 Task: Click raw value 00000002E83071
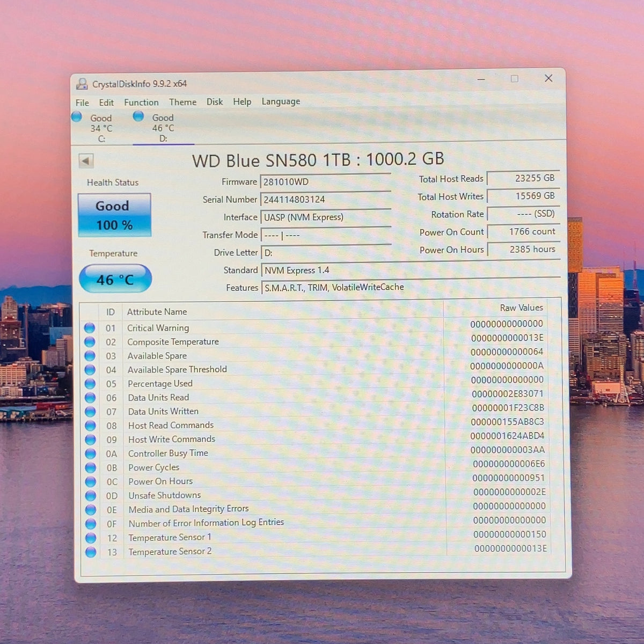point(508,394)
